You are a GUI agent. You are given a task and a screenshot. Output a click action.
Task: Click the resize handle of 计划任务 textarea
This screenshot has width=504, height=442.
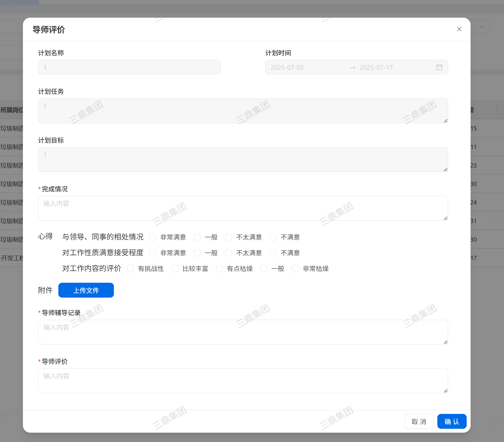coord(445,121)
